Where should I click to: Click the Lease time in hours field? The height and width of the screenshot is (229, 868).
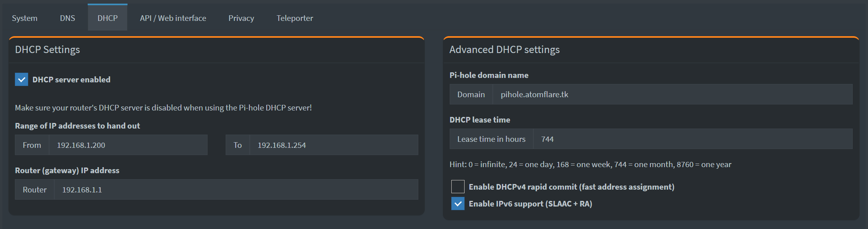pyautogui.click(x=693, y=139)
